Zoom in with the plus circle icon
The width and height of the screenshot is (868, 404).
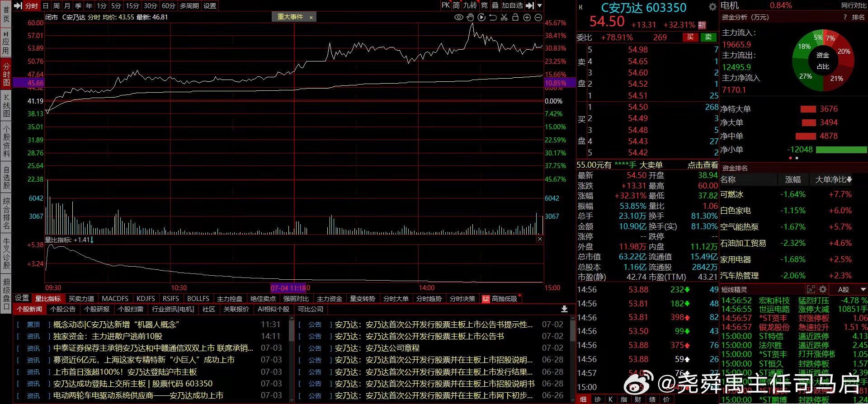[527, 17]
